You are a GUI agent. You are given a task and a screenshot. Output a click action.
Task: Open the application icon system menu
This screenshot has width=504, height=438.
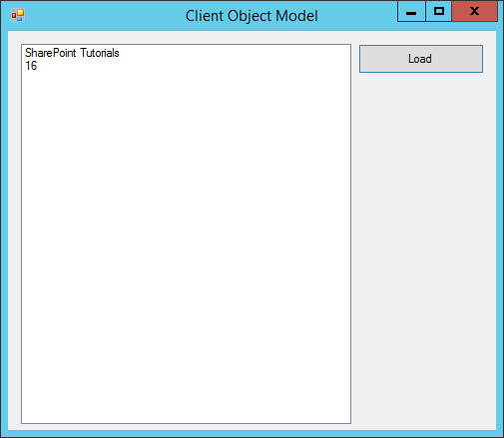18,15
